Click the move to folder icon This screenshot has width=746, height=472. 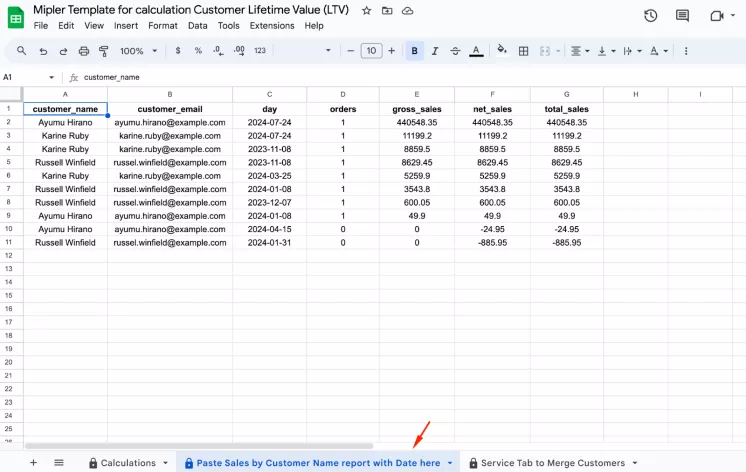(x=387, y=10)
